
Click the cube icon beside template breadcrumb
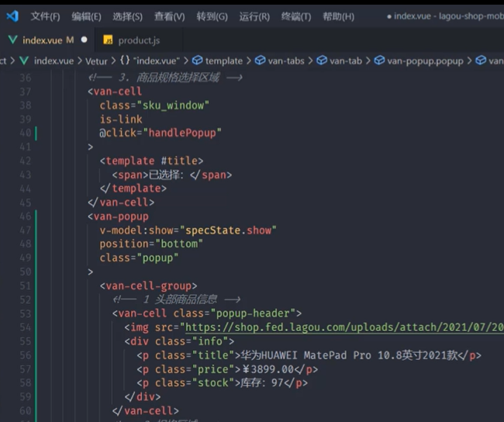(198, 61)
